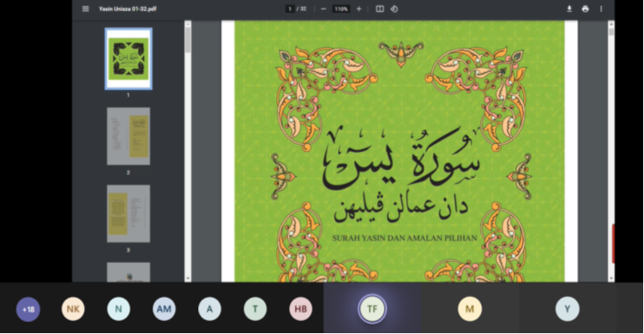Click the zoom out minus icon

click(x=323, y=9)
